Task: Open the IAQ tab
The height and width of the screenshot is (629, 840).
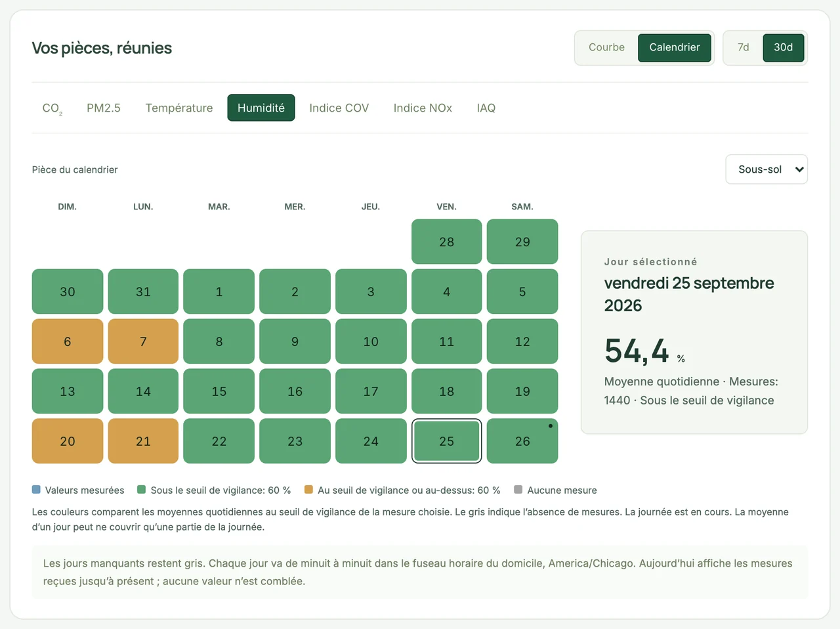Action: point(486,108)
